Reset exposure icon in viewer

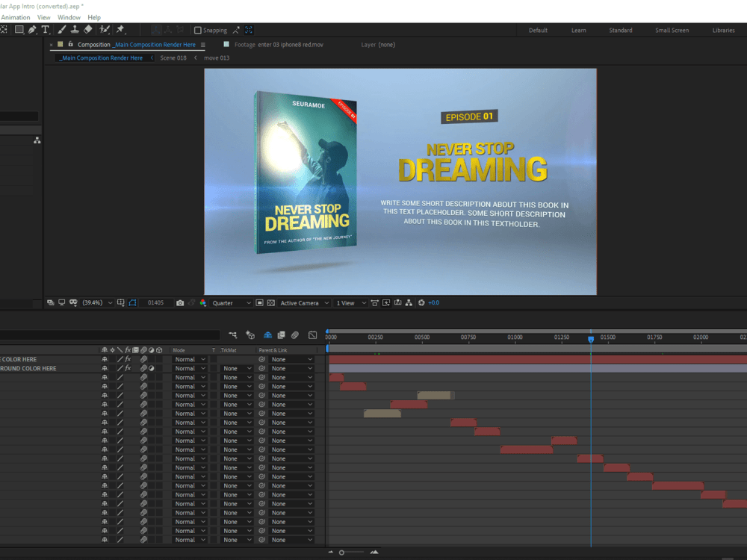(x=421, y=303)
